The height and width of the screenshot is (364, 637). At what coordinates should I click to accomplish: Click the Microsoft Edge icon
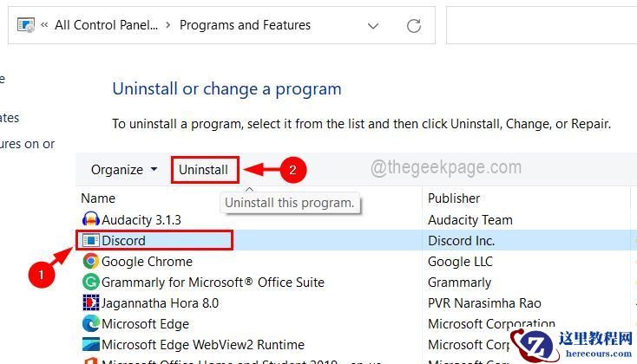pyautogui.click(x=90, y=323)
